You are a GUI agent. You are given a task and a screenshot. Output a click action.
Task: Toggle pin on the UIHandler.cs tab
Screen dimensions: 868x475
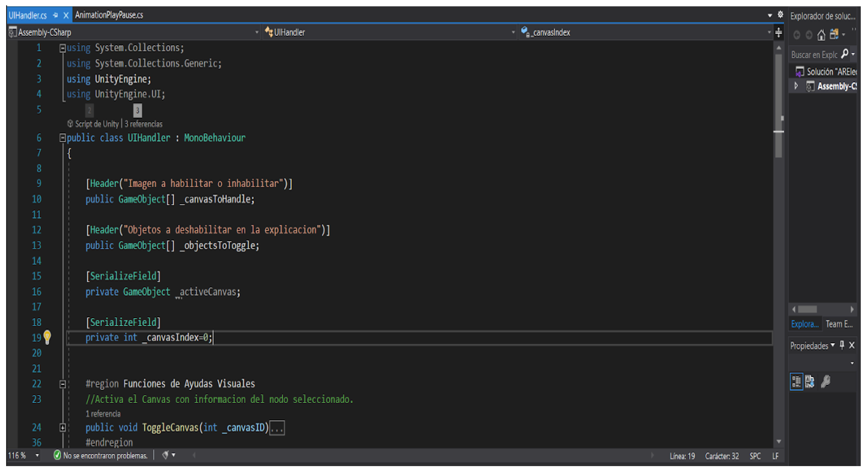tap(56, 15)
